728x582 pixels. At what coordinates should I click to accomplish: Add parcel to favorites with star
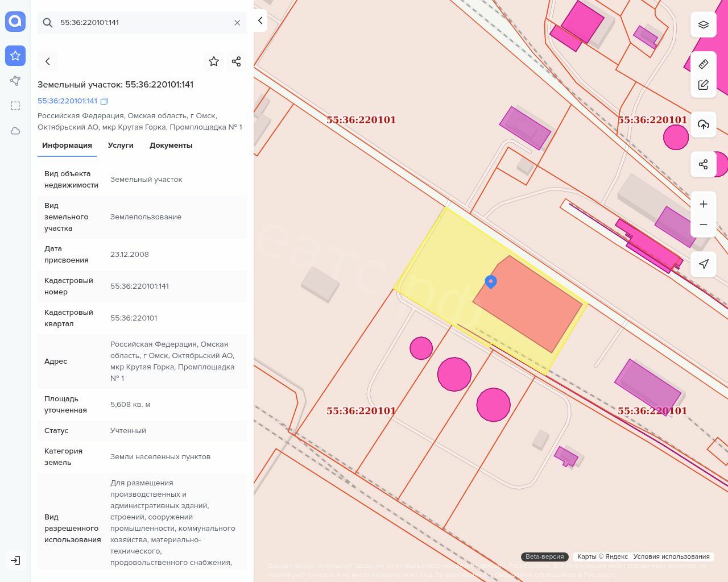214,61
